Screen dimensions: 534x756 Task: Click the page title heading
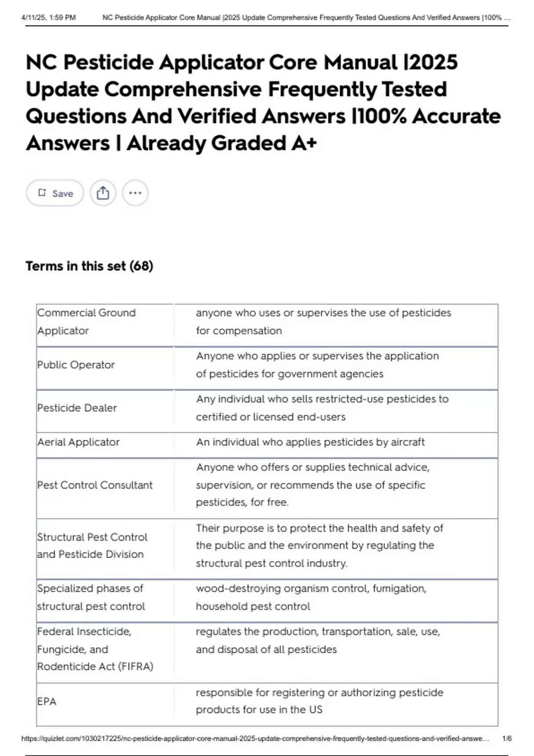click(263, 102)
